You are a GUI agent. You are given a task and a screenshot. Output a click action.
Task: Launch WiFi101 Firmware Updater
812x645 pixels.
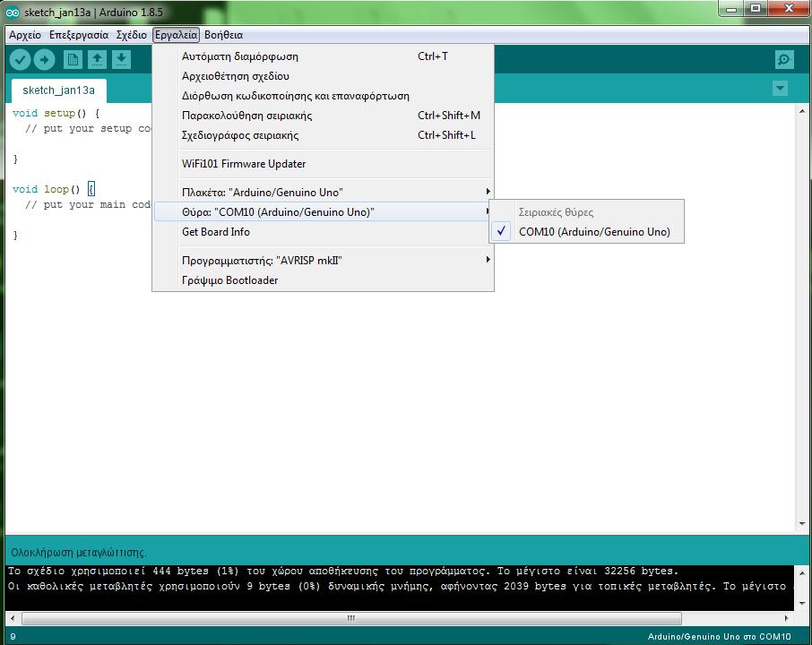[x=324, y=164]
